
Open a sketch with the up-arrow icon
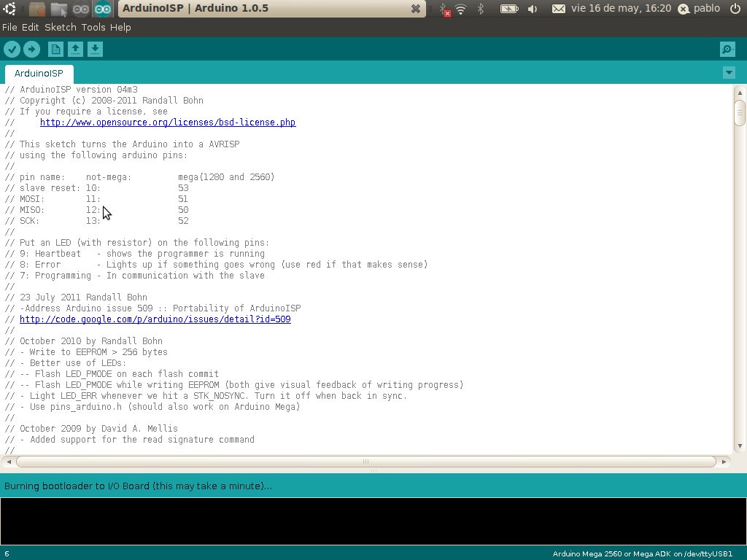coord(75,49)
